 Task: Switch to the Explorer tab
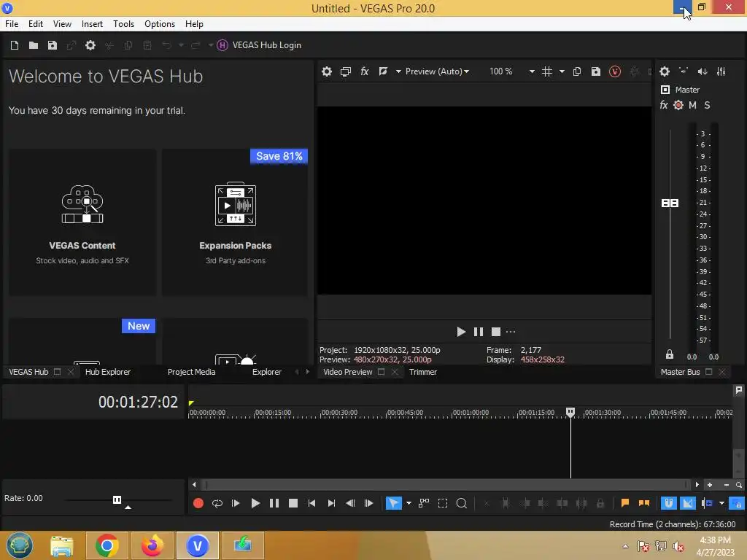[267, 372]
